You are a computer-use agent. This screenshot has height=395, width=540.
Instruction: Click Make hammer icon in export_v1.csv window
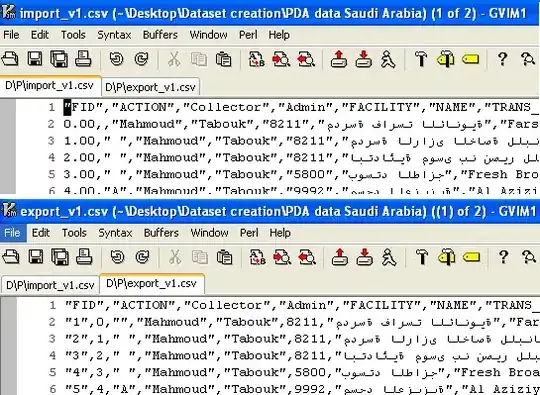[422, 257]
